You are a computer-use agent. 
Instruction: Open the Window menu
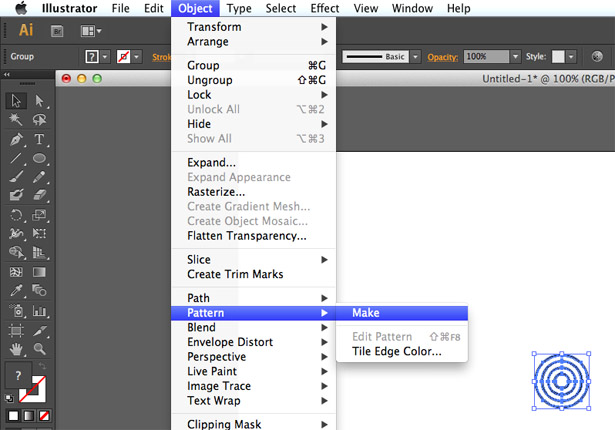412,8
